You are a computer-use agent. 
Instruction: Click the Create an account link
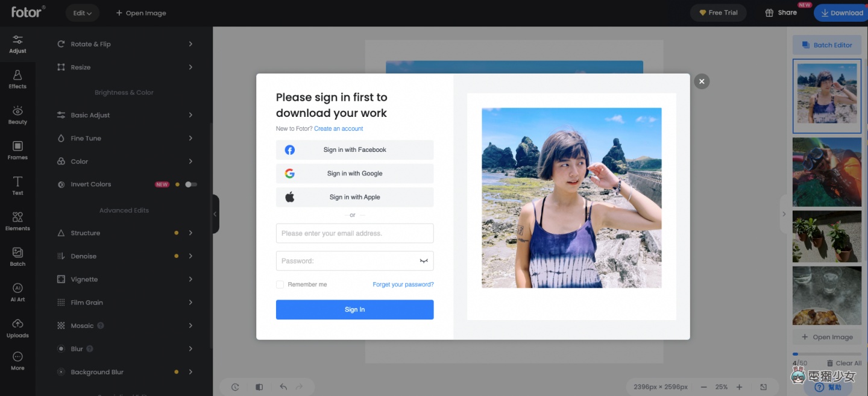click(338, 128)
